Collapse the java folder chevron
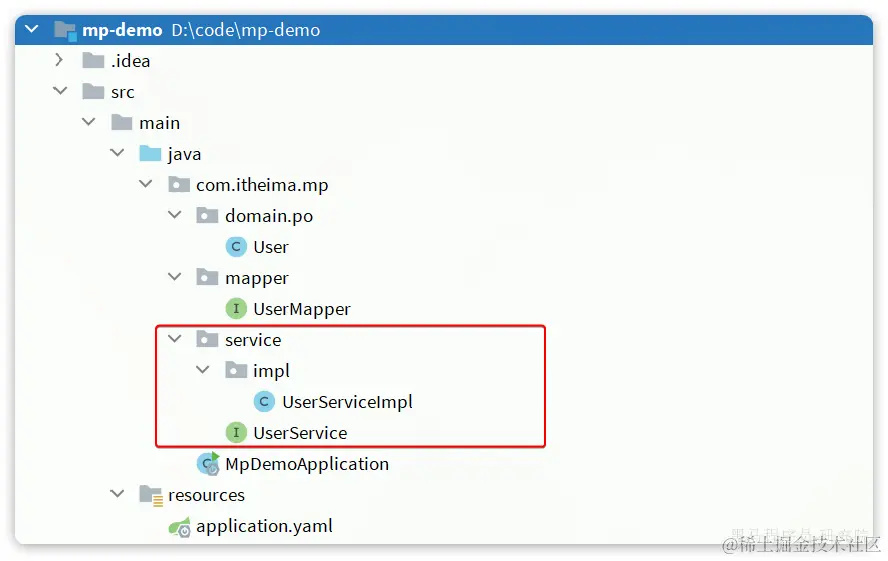Screen dimensions: 888x561 (x=117, y=153)
